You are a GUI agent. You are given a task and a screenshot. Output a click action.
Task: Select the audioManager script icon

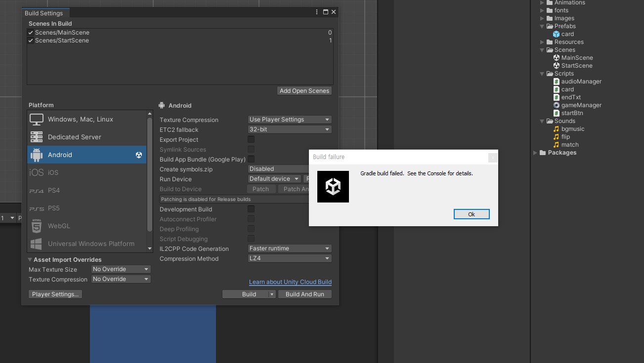coord(557,81)
